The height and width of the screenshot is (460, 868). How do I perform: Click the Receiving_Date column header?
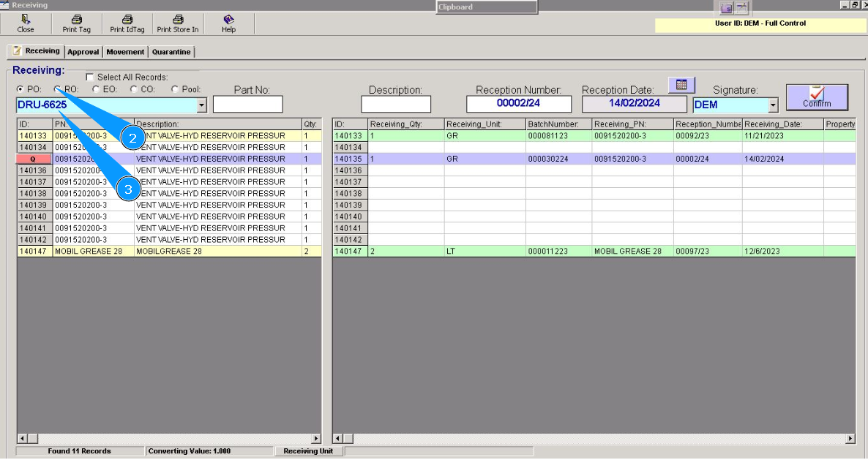(783, 124)
